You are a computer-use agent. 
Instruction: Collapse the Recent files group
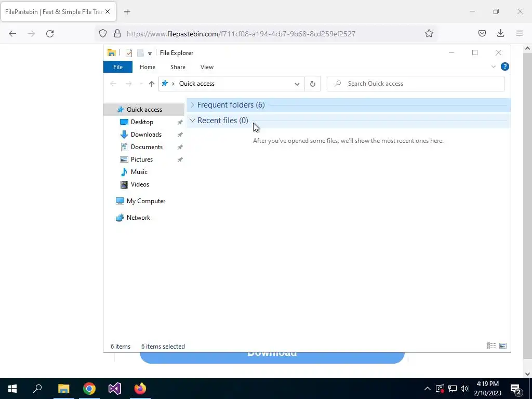[x=192, y=121]
